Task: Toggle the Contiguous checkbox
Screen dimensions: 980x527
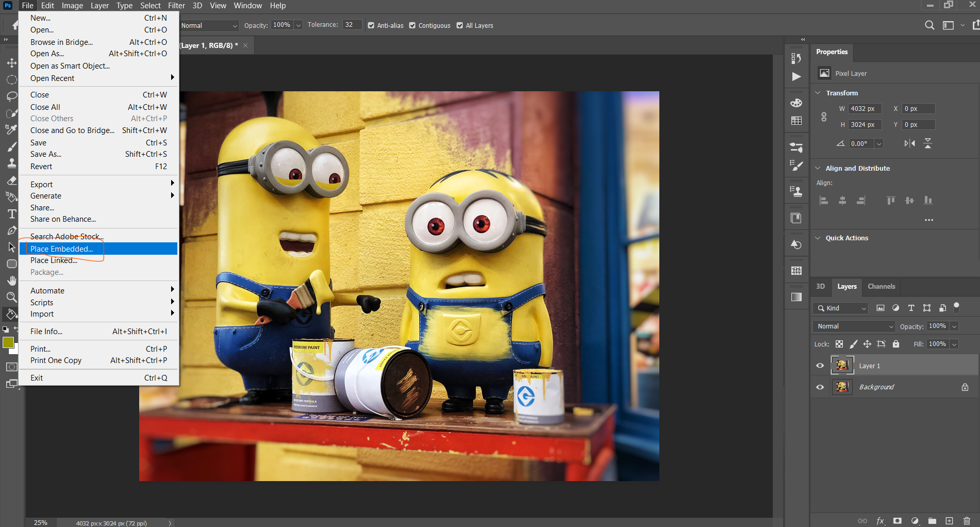Action: 412,25
